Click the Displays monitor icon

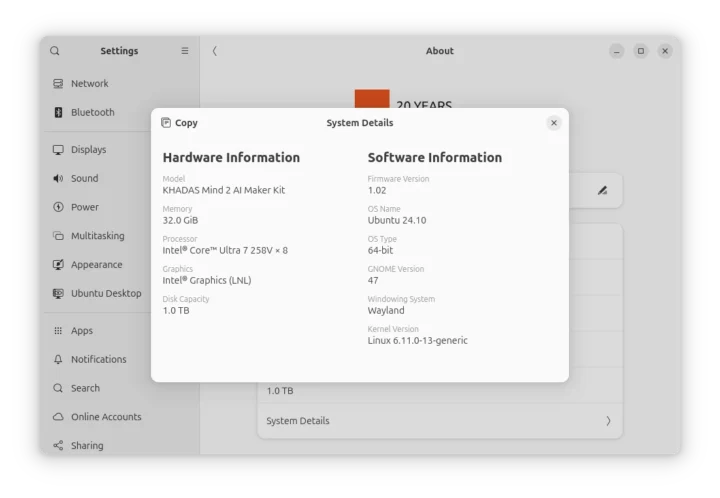point(58,150)
